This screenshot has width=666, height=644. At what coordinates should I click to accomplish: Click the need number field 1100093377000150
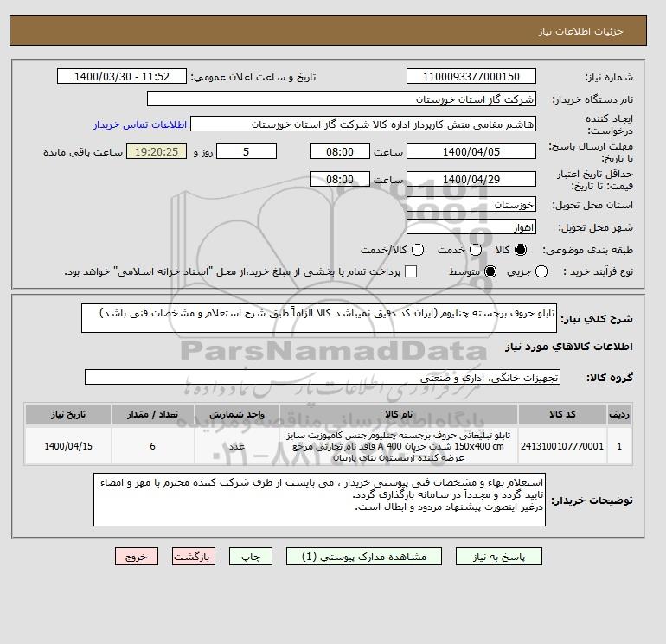point(471,76)
